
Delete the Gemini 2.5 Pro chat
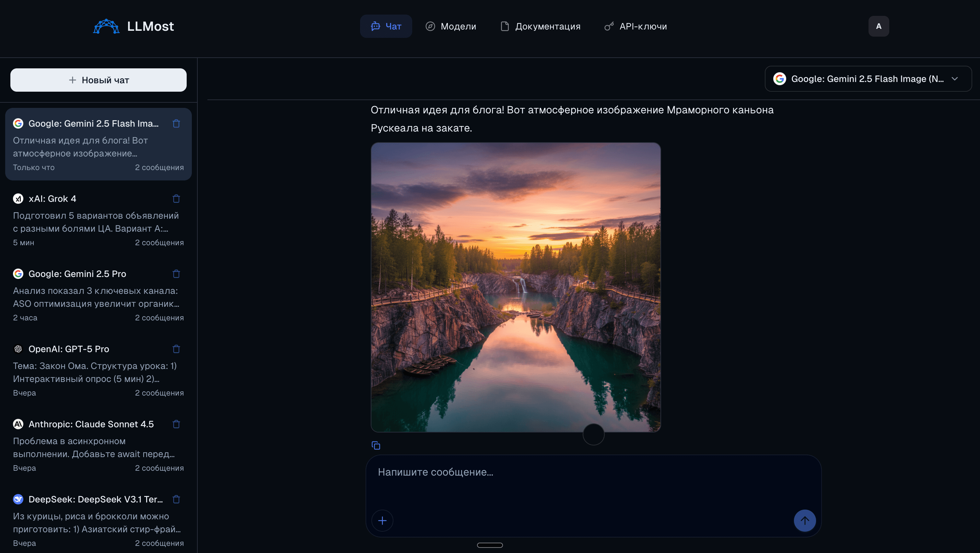(176, 273)
